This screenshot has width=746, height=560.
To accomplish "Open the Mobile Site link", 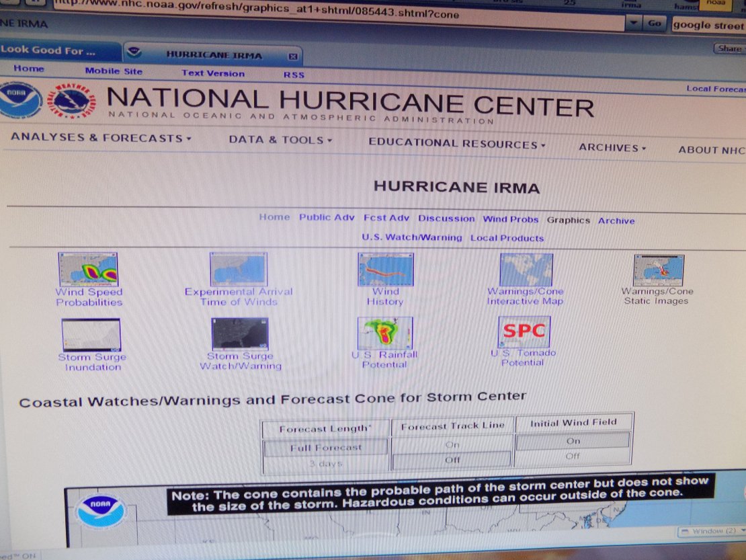I will (114, 71).
